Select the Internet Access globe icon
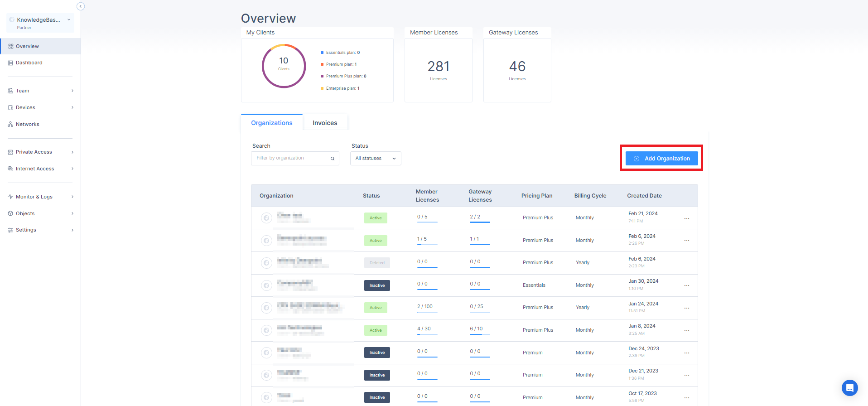 pyautogui.click(x=11, y=169)
